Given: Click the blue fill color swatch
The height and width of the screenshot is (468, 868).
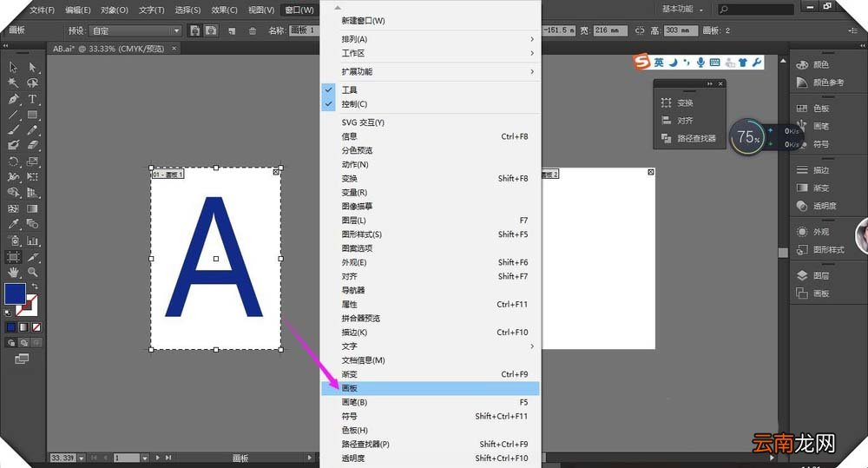Looking at the screenshot, I should (15, 294).
